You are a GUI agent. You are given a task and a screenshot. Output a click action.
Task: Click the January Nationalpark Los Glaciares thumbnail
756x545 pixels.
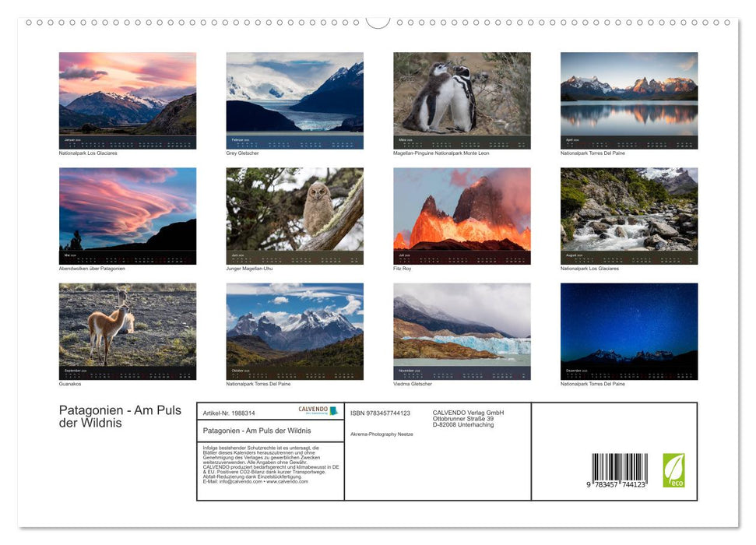pos(128,100)
